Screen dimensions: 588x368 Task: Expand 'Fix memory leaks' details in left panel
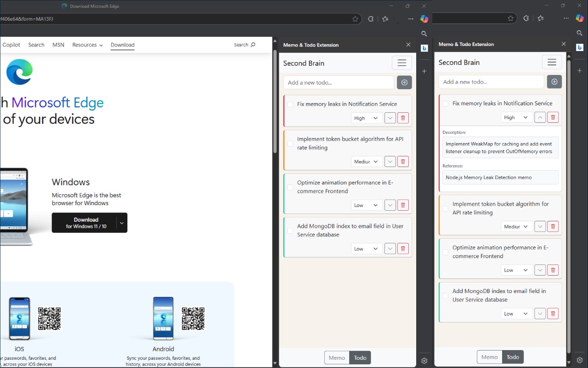[x=390, y=118]
